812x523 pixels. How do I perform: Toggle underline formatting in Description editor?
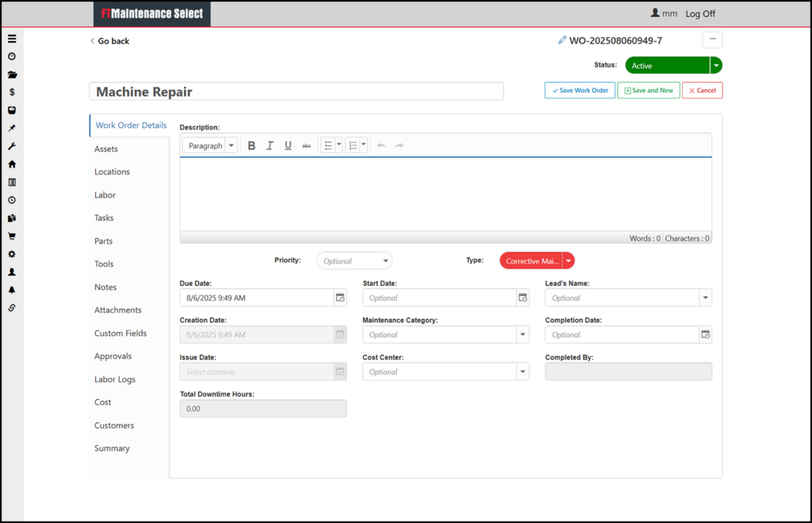tap(288, 146)
